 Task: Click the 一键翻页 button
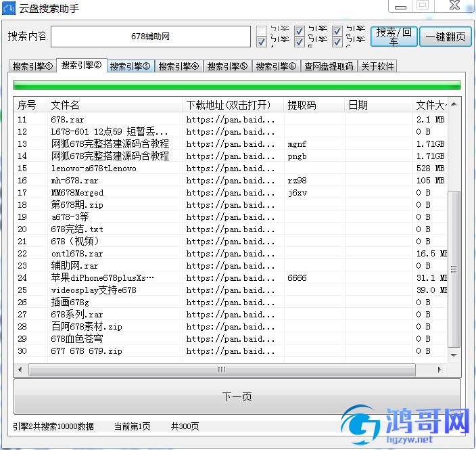click(x=446, y=37)
